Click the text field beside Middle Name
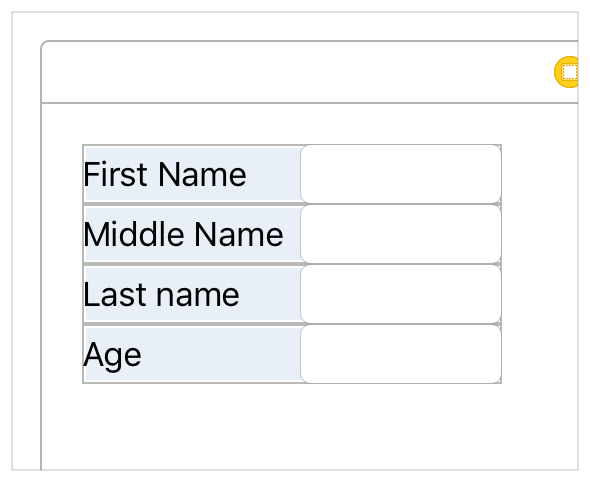590x482 pixels. [401, 234]
